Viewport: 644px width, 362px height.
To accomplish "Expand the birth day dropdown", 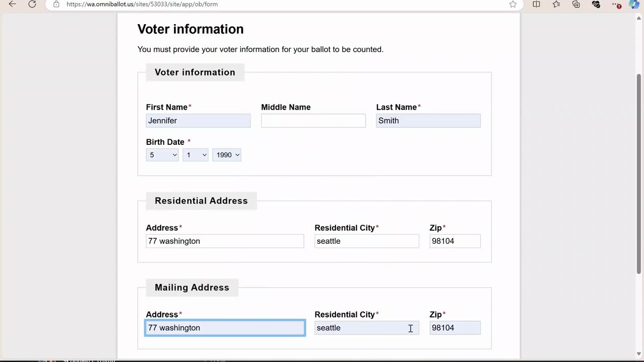I will [x=195, y=155].
